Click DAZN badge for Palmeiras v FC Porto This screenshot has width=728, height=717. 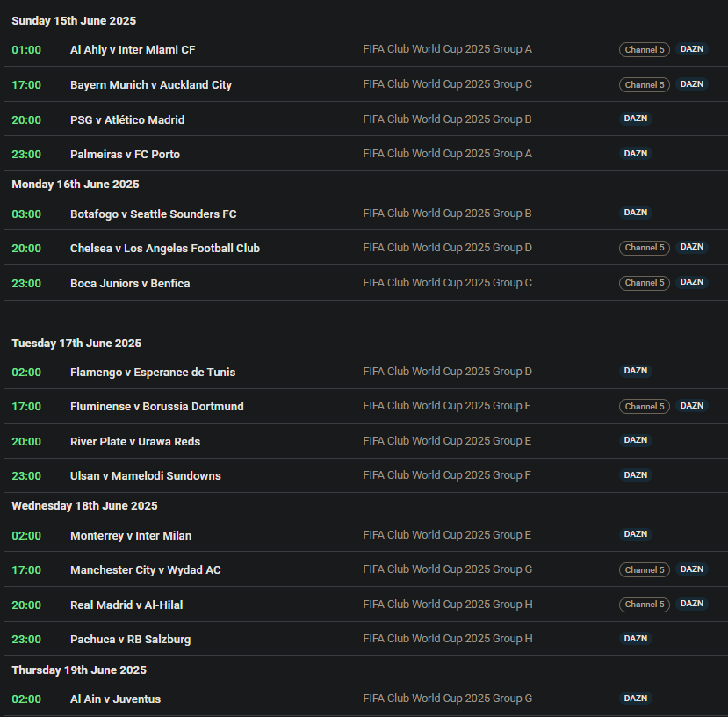pos(635,154)
